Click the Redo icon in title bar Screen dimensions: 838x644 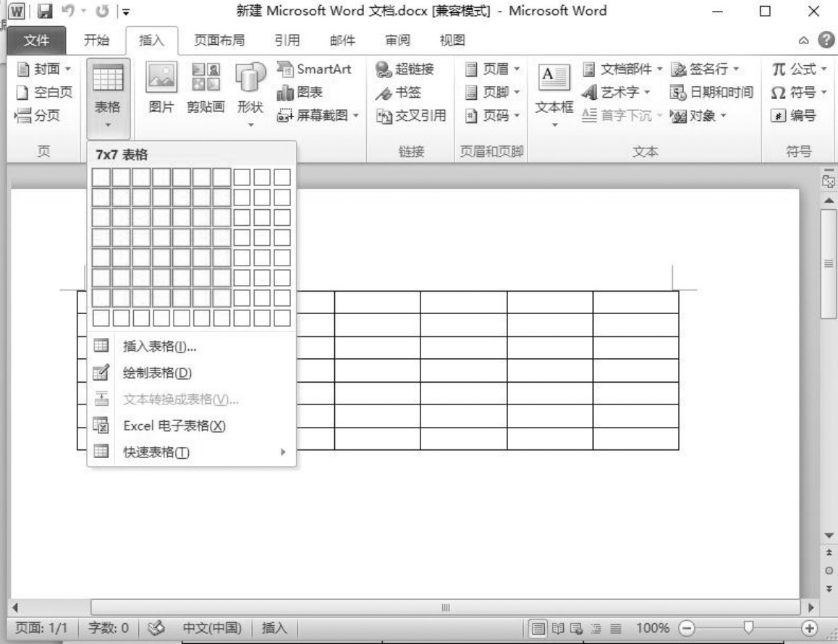click(x=102, y=11)
